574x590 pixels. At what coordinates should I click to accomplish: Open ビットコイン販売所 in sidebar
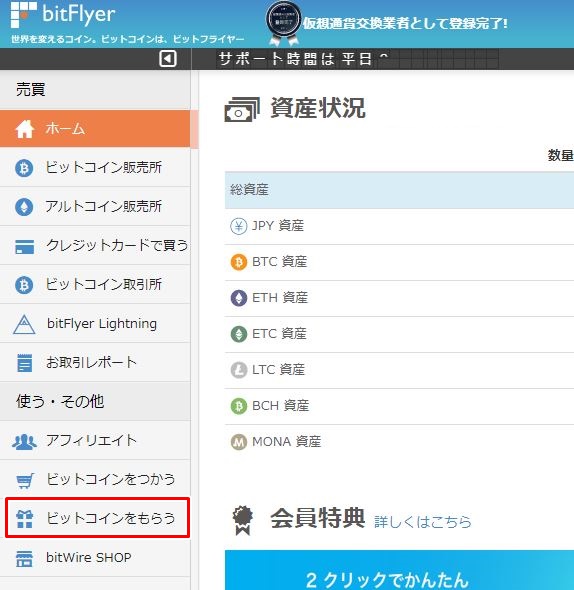coord(95,168)
